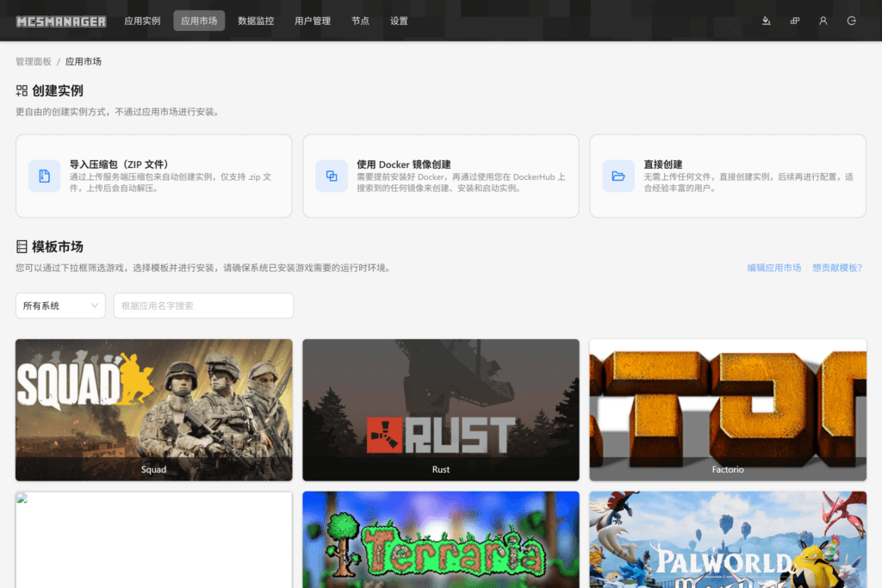Click the Rust card label
Image resolution: width=882 pixels, height=588 pixels.
point(441,469)
